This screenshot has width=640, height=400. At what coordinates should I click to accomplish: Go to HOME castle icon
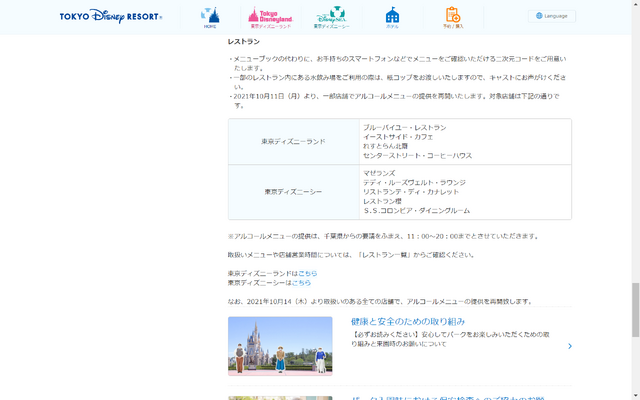(x=210, y=18)
